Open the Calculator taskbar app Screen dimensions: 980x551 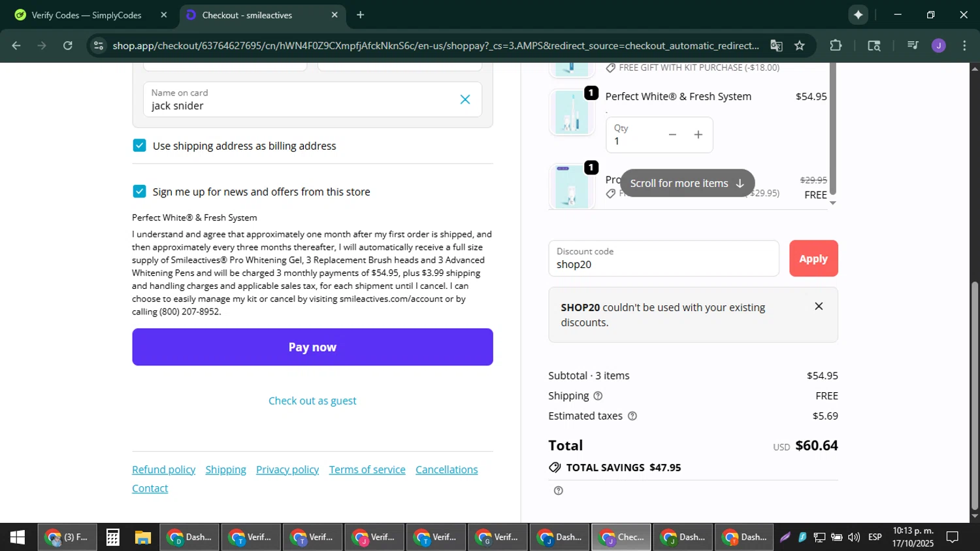tap(112, 537)
